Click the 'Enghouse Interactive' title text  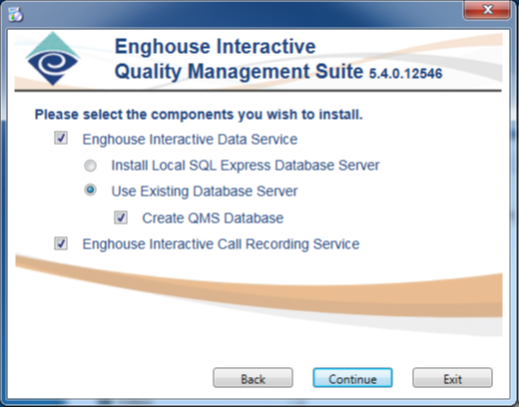(x=215, y=46)
